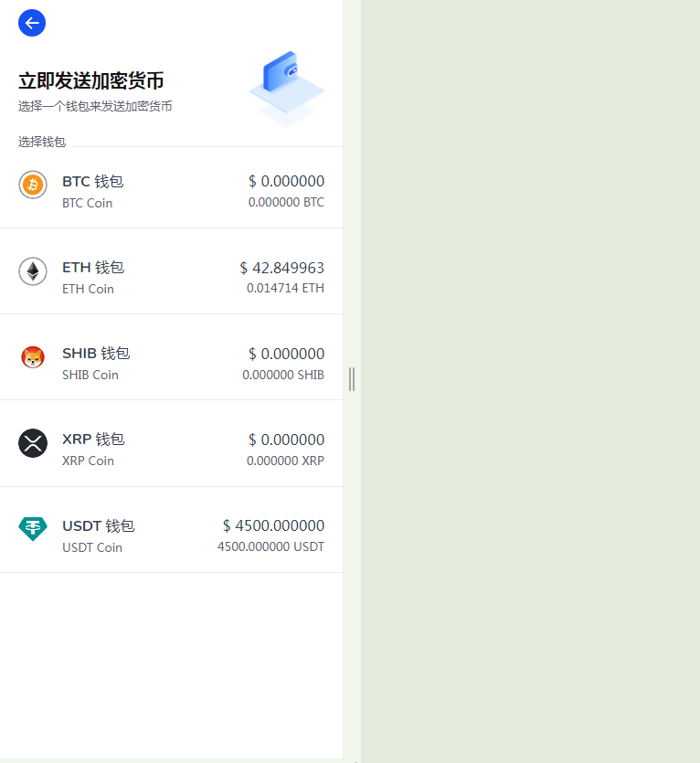Select the BTC 钱包 wallet name
The width and height of the screenshot is (700, 763).
[93, 182]
